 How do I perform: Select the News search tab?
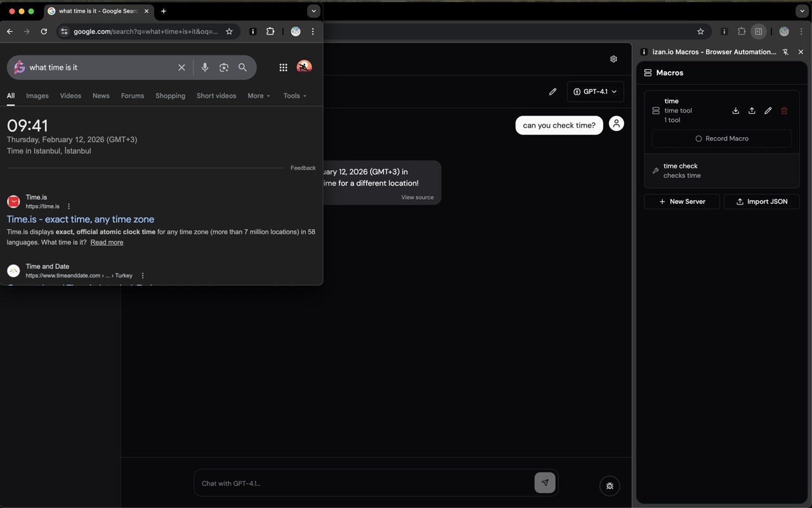tap(101, 95)
